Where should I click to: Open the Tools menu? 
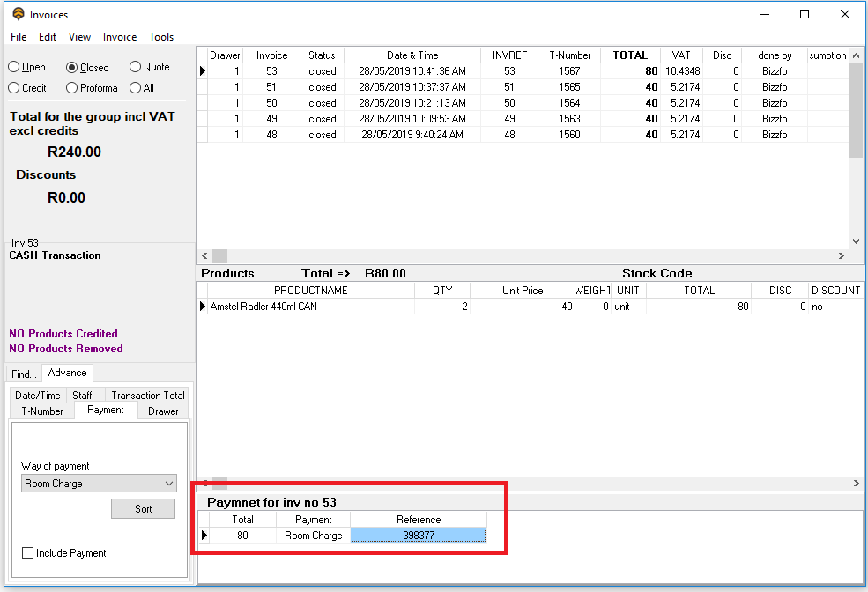pyautogui.click(x=161, y=37)
